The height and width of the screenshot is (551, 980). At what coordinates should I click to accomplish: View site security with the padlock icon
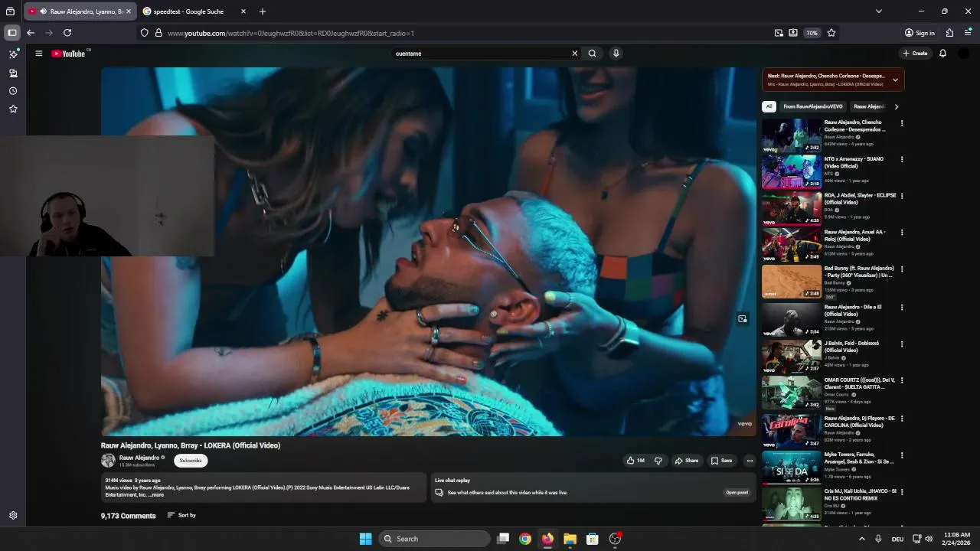click(158, 33)
